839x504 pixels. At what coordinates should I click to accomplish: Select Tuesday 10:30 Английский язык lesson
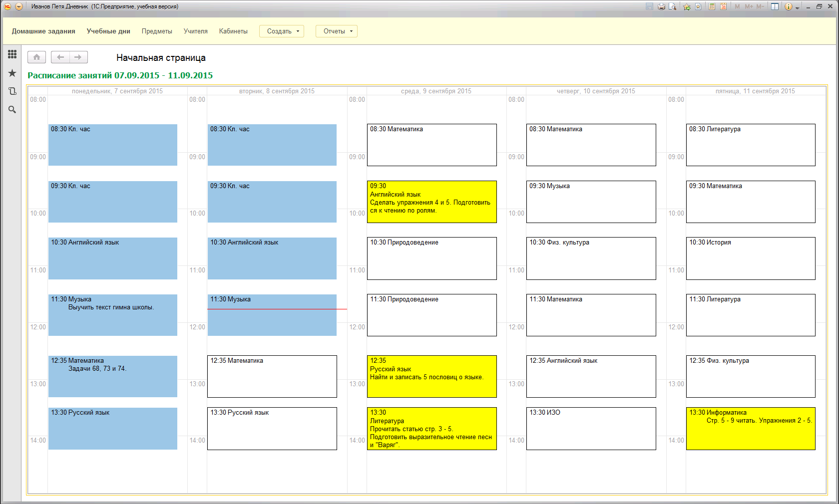(x=272, y=258)
